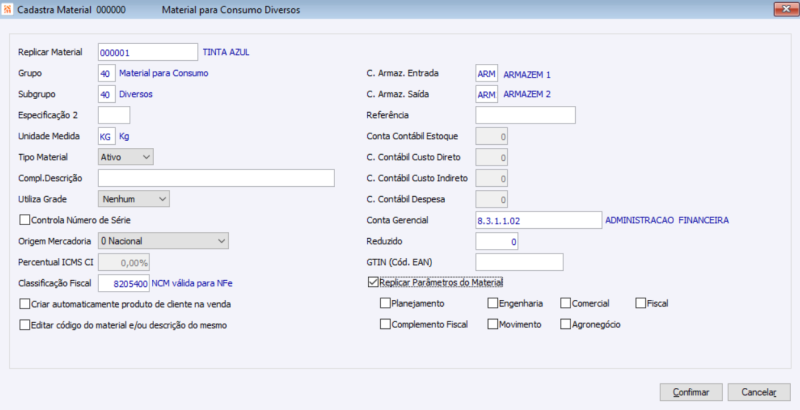Viewport: 800px width, 410px height.
Task: Click NCM válida para NFe text
Action: click(192, 283)
